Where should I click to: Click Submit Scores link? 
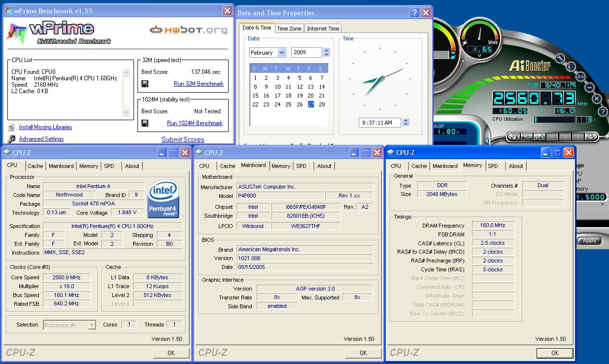(x=183, y=139)
